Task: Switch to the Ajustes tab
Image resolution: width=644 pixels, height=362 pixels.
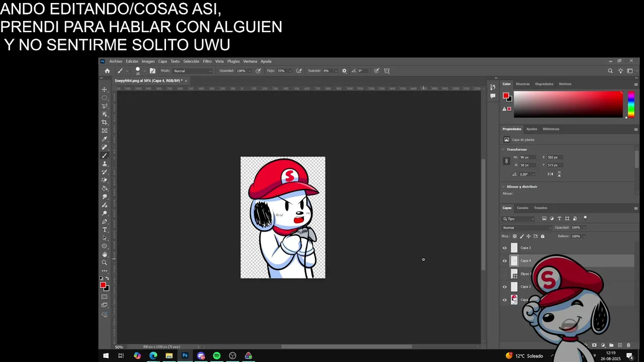Action: click(532, 129)
